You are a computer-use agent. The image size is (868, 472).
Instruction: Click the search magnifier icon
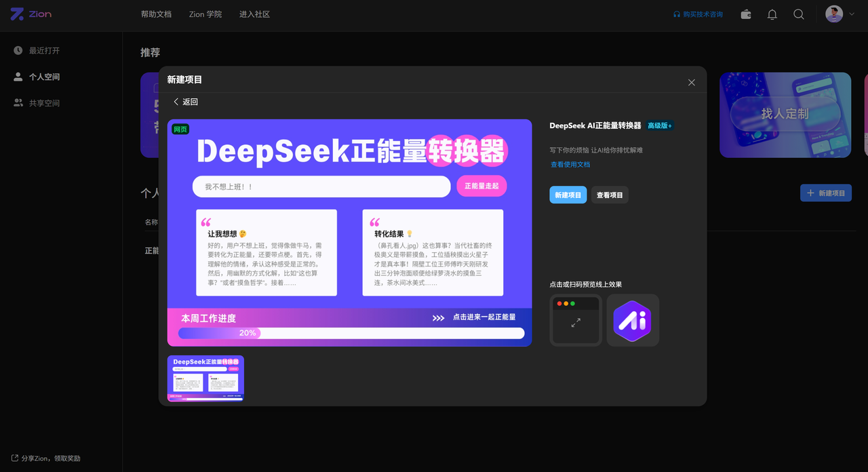[x=799, y=14]
